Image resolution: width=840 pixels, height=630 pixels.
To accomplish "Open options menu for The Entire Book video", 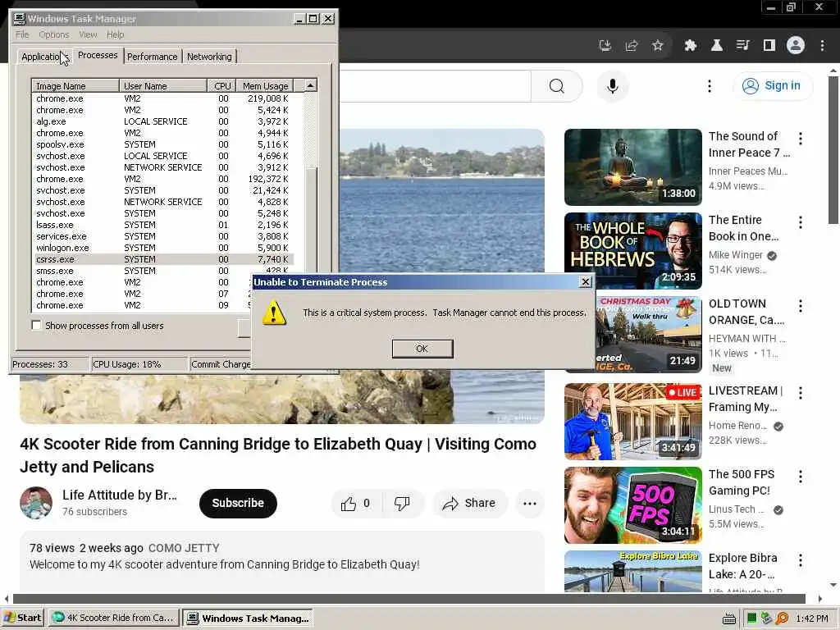I will (x=801, y=222).
